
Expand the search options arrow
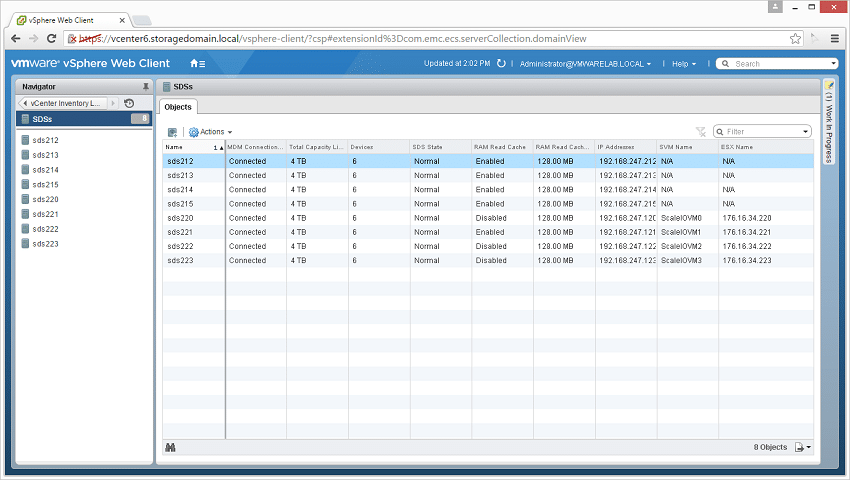point(834,64)
